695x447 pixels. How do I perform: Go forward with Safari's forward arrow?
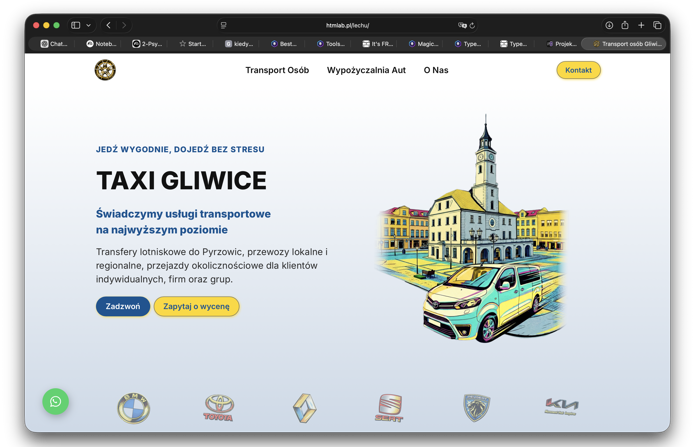click(x=124, y=25)
